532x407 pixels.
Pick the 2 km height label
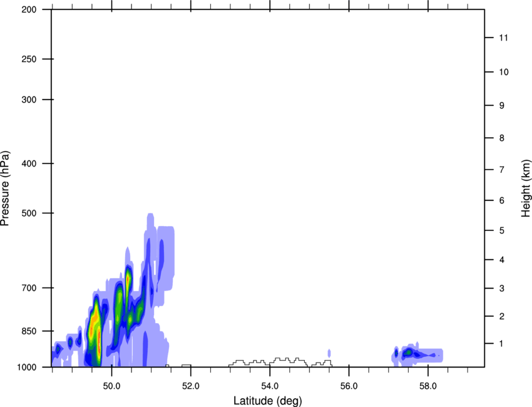[x=502, y=316]
